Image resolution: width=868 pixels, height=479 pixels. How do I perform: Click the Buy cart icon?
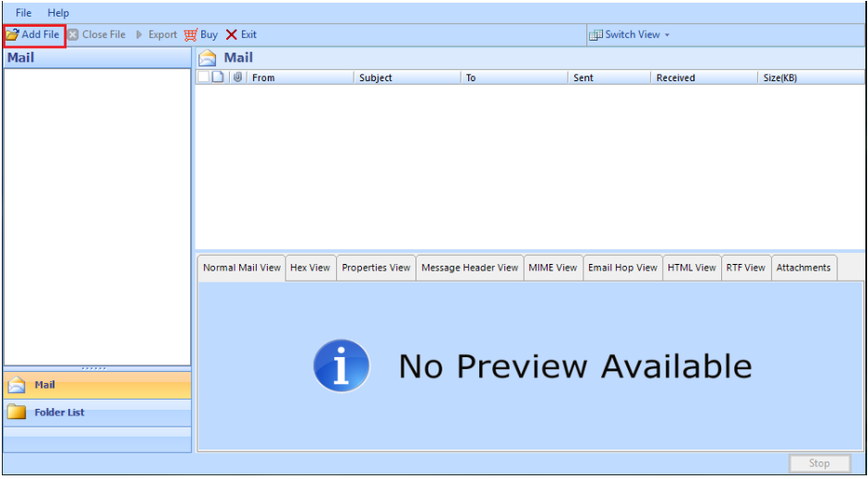(191, 35)
